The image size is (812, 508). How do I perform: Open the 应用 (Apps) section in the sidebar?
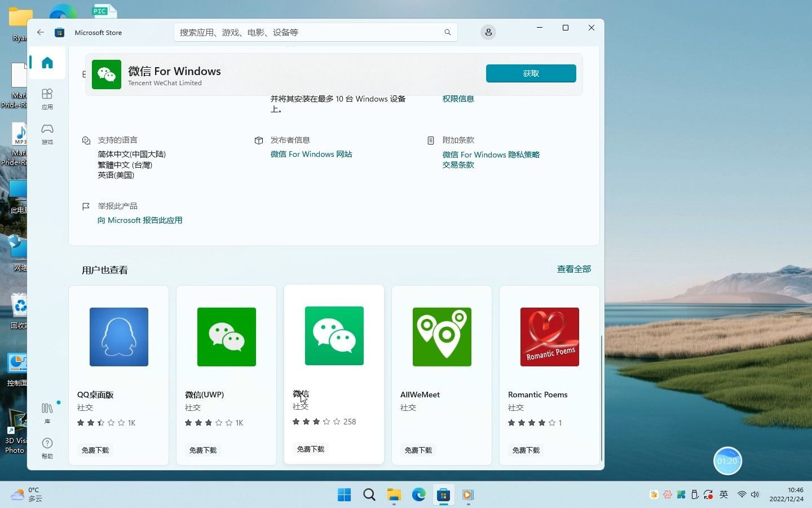pos(47,99)
